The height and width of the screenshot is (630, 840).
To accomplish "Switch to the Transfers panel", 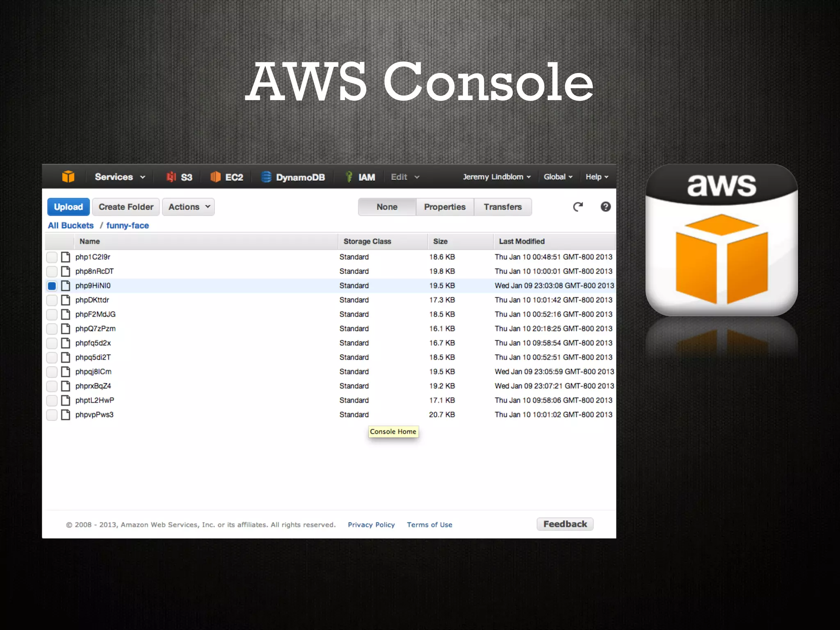I will coord(503,207).
